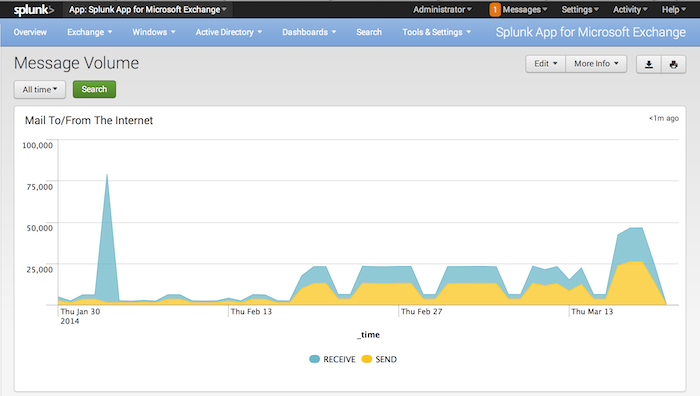Click the Mail To/From The Internet panel title
This screenshot has width=700, height=396.
point(89,121)
